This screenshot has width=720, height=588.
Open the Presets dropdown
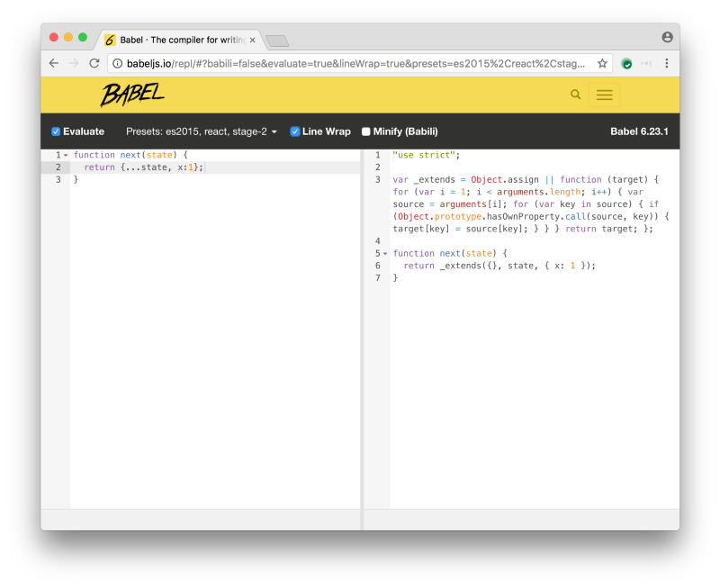pos(201,131)
